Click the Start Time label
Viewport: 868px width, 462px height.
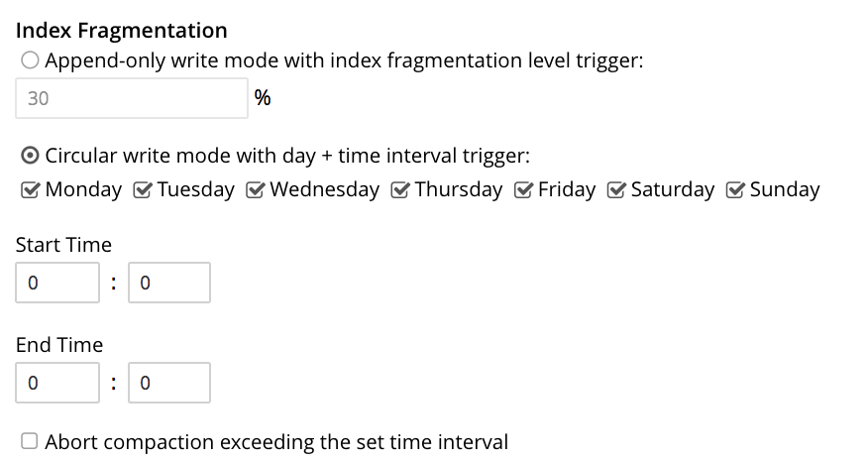click(x=63, y=244)
